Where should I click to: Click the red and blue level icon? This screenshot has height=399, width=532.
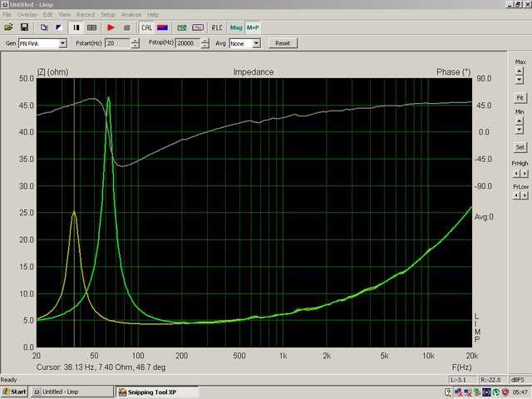pyautogui.click(x=162, y=27)
